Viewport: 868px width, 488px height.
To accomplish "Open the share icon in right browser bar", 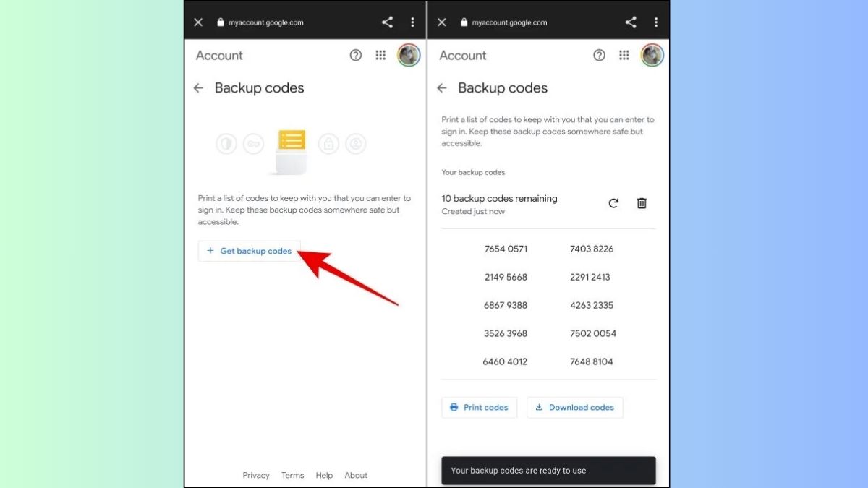I will pos(631,22).
